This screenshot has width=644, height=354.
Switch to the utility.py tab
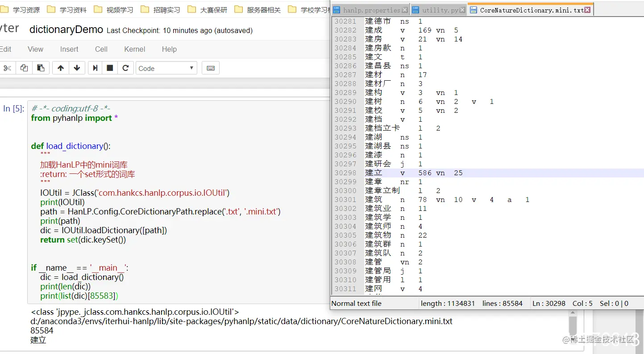(439, 10)
